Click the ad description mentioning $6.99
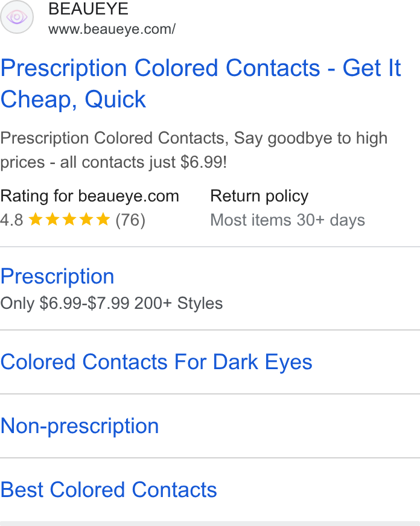This screenshot has height=526, width=420. [x=194, y=150]
